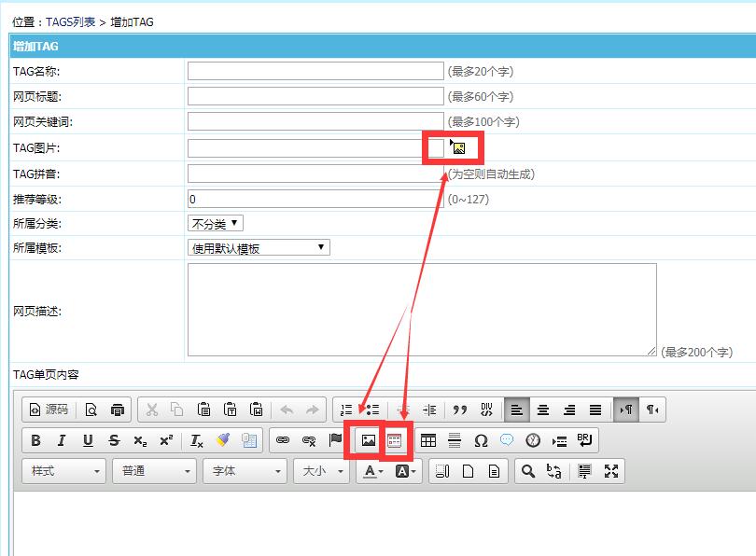Screen dimensions: 756x556
Task: Center align the text
Action: [543, 410]
